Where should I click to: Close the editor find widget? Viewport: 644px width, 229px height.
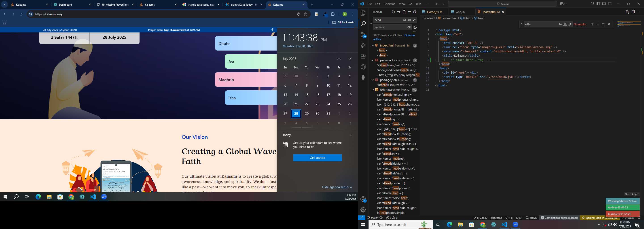pyautogui.click(x=609, y=24)
